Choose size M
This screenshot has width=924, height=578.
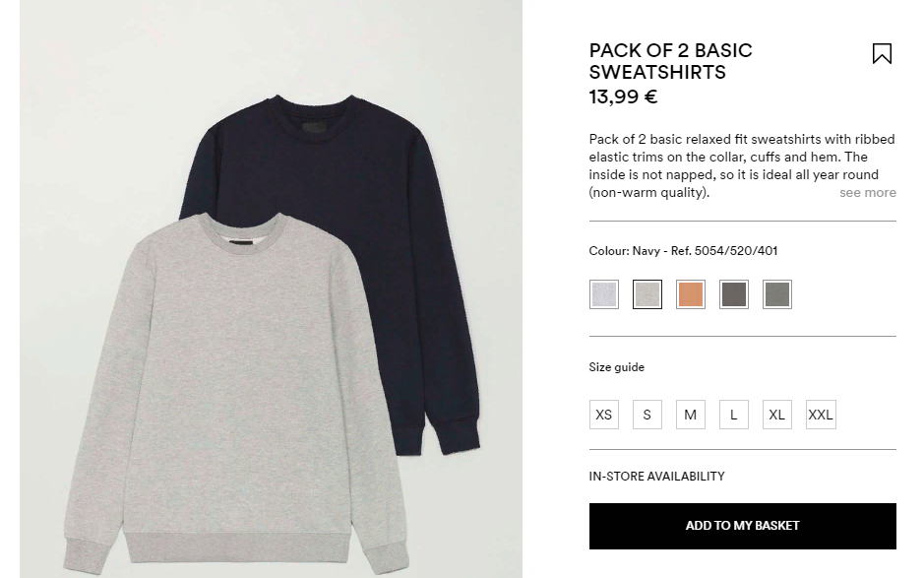pyautogui.click(x=691, y=415)
